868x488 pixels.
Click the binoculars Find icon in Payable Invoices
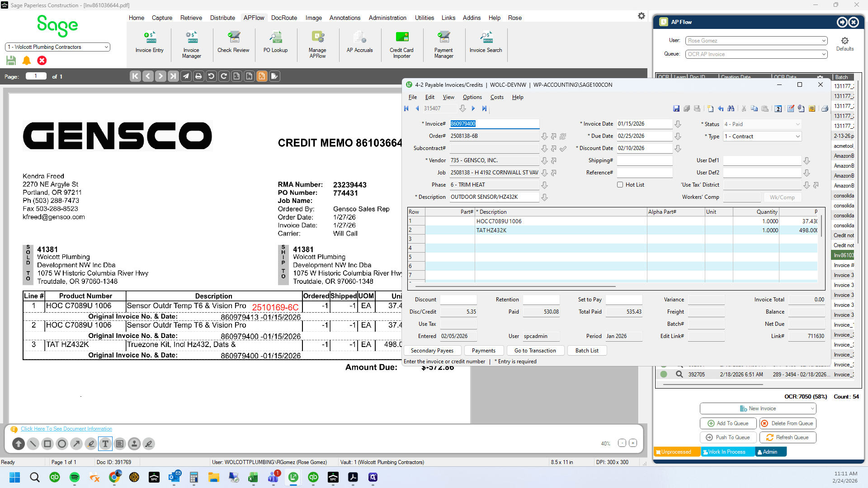pos(731,108)
